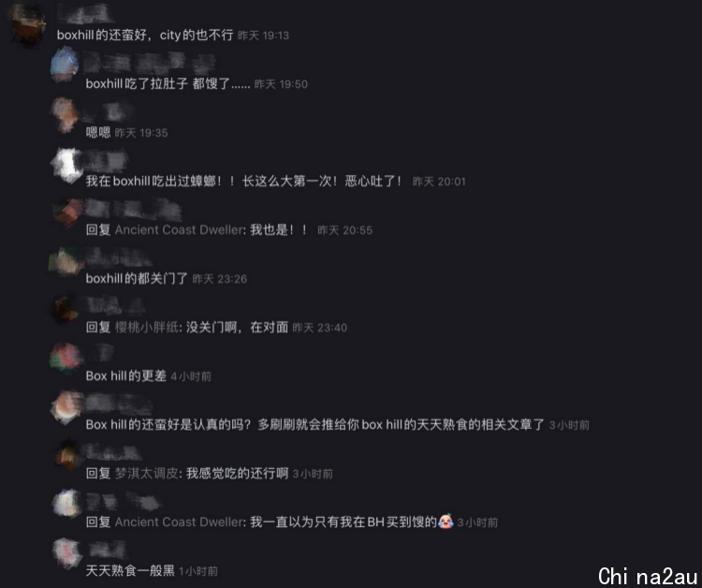
Task: Select comment '我在boxhill吃出过蟑螂'
Action: [x=244, y=181]
